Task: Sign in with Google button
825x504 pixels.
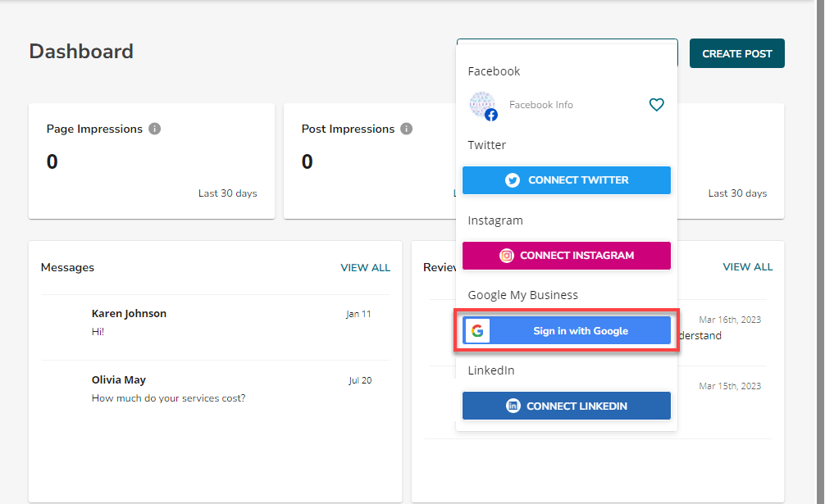Action: pos(566,330)
